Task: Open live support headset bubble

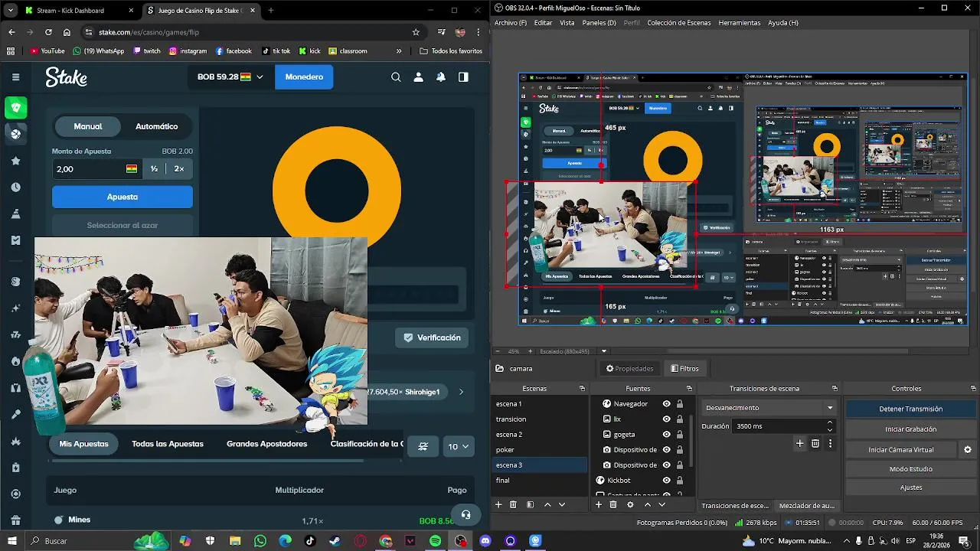Action: [x=465, y=515]
